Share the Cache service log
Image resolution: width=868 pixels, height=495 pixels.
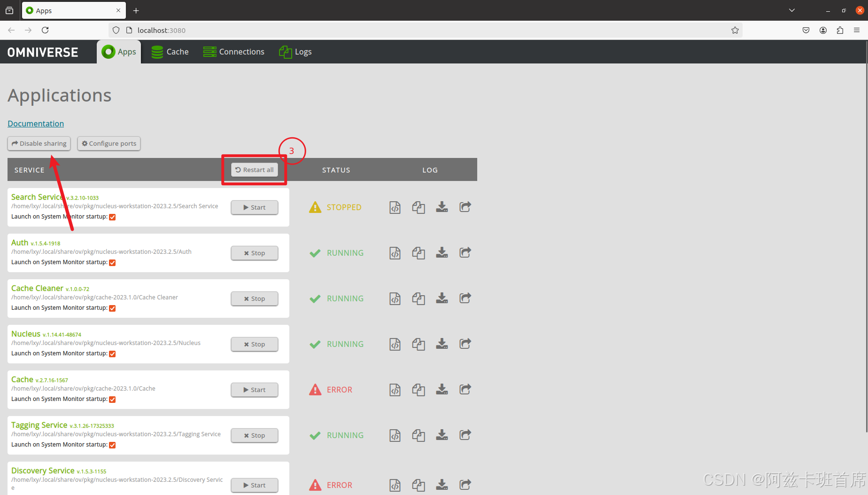[x=465, y=389]
